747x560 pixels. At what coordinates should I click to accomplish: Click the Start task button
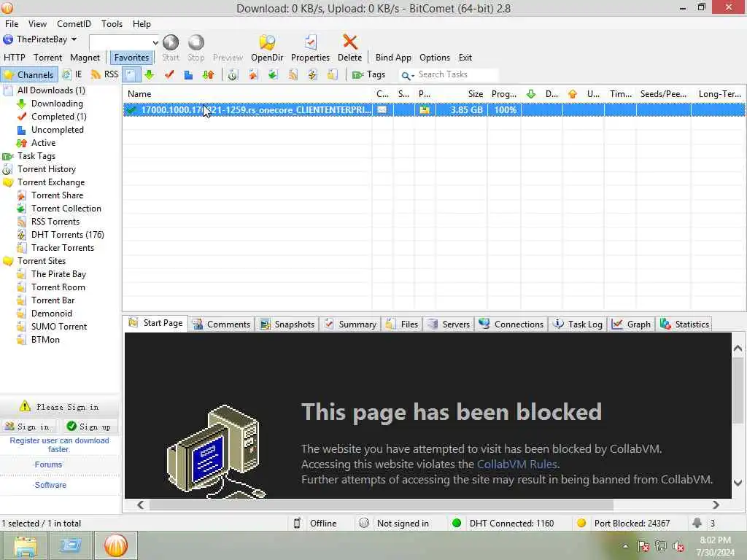(x=171, y=48)
